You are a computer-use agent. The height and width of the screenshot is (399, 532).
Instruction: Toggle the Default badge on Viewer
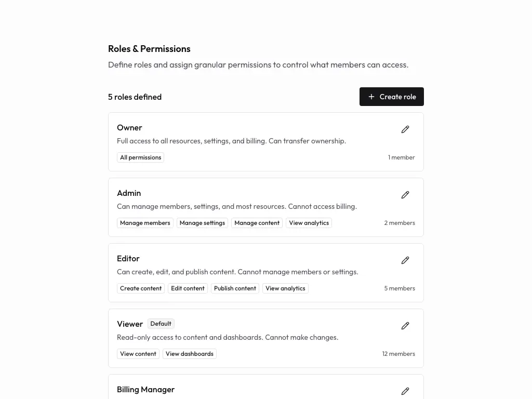pos(161,323)
